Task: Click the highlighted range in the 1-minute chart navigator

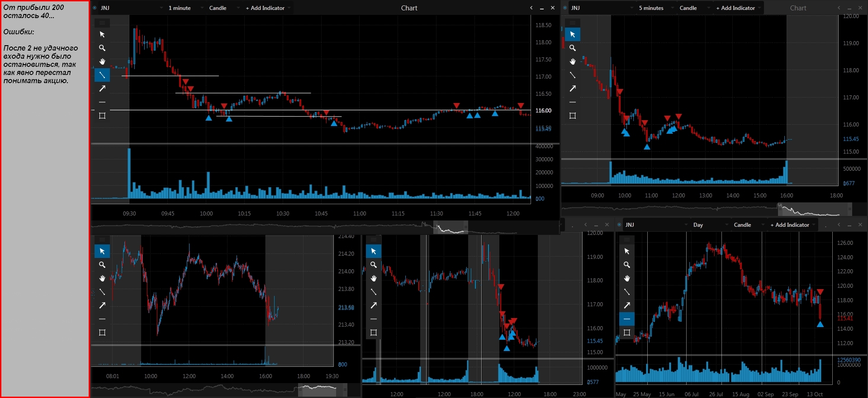Action: pyautogui.click(x=451, y=227)
